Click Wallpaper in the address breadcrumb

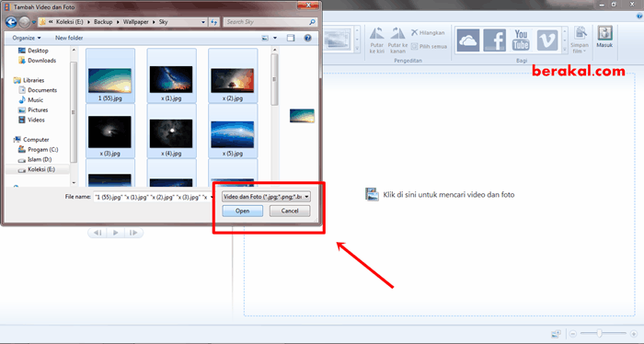coord(136,22)
